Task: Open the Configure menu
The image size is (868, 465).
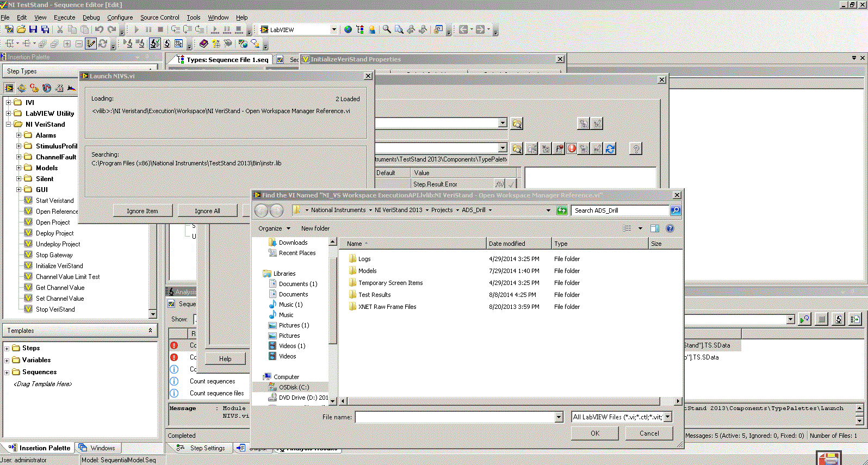Action: point(120,17)
